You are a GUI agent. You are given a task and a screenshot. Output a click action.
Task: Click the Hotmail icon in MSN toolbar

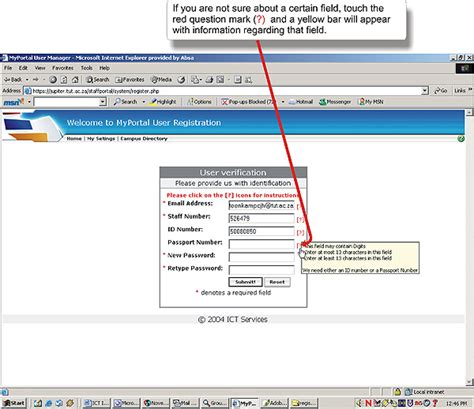[301, 102]
